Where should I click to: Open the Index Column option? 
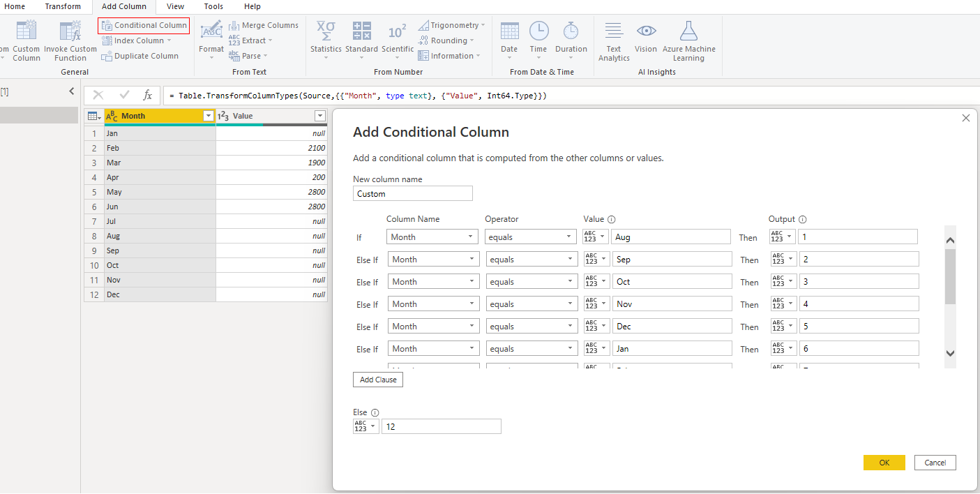click(137, 40)
